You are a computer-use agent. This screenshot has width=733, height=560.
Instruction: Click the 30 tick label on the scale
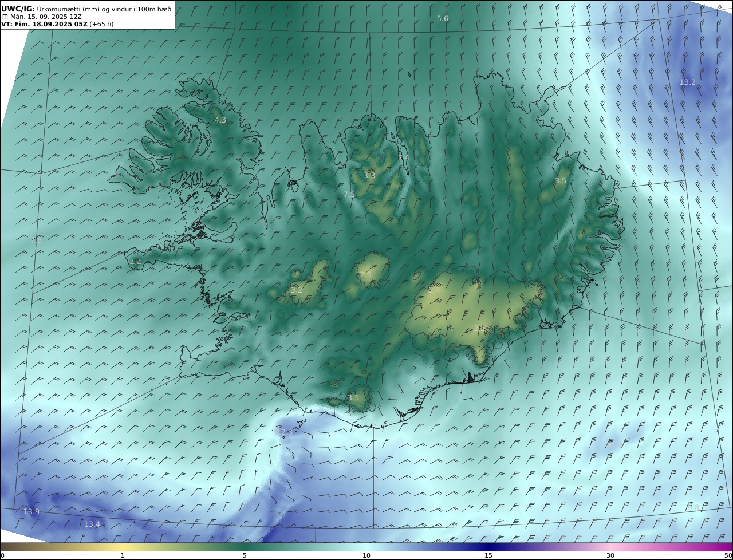pyautogui.click(x=610, y=555)
